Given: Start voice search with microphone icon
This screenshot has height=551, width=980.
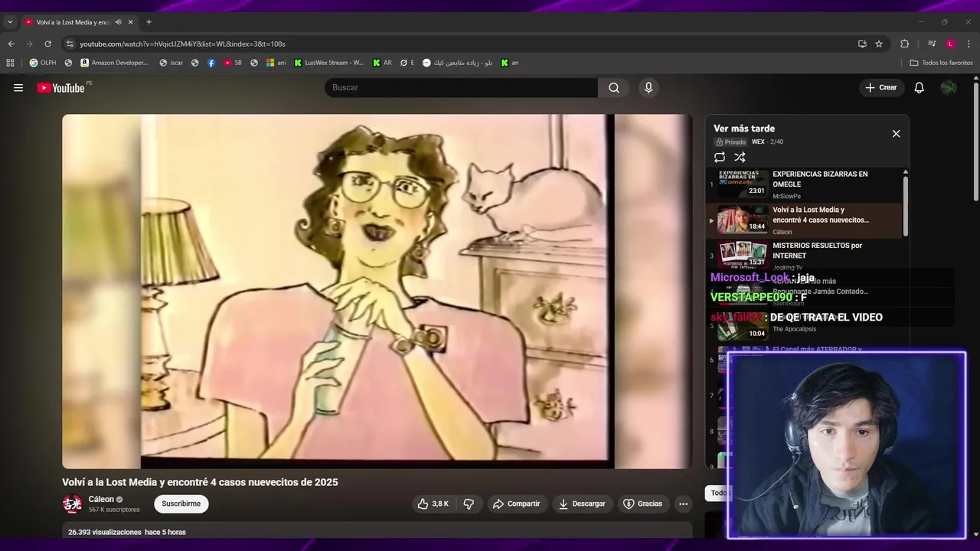Looking at the screenshot, I should 648,88.
